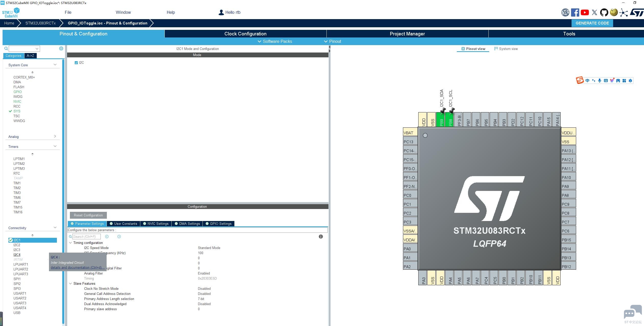Image resolution: width=644 pixels, height=326 pixels.
Task: Open the ST anniversary badge icon
Action: (x=565, y=12)
